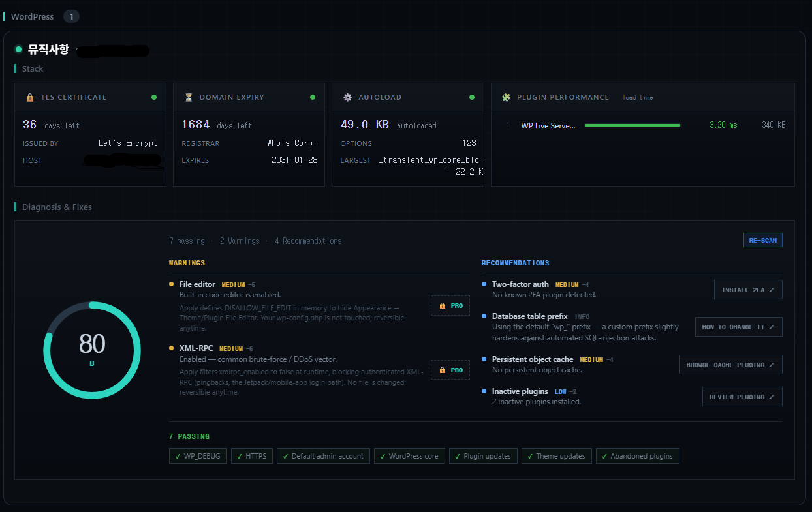Click the Stack section heading

pos(33,68)
